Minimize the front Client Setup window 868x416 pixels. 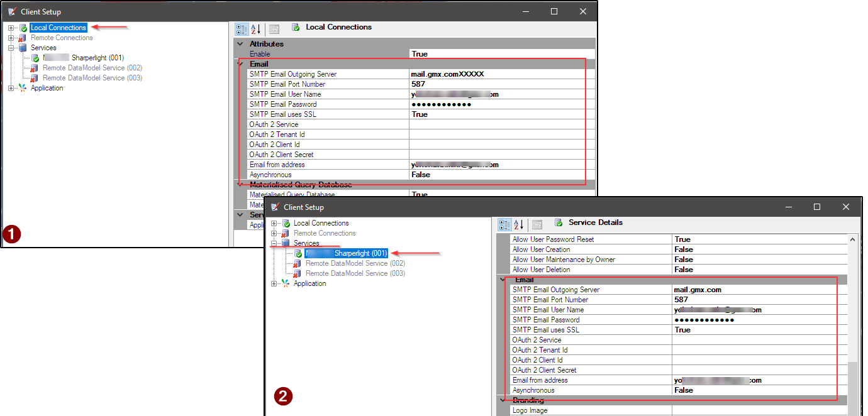click(x=788, y=207)
